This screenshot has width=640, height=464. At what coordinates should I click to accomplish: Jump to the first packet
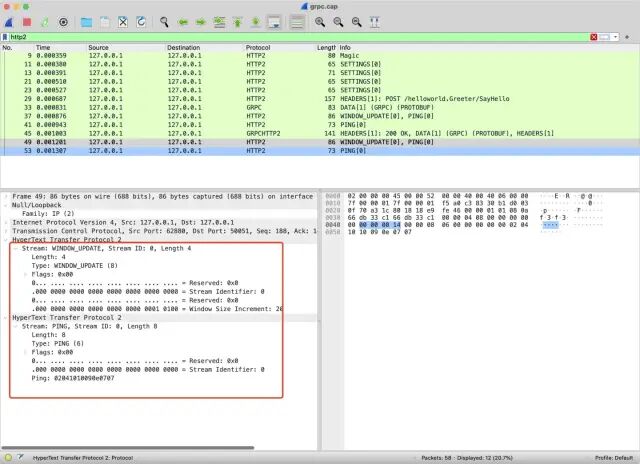click(238, 22)
